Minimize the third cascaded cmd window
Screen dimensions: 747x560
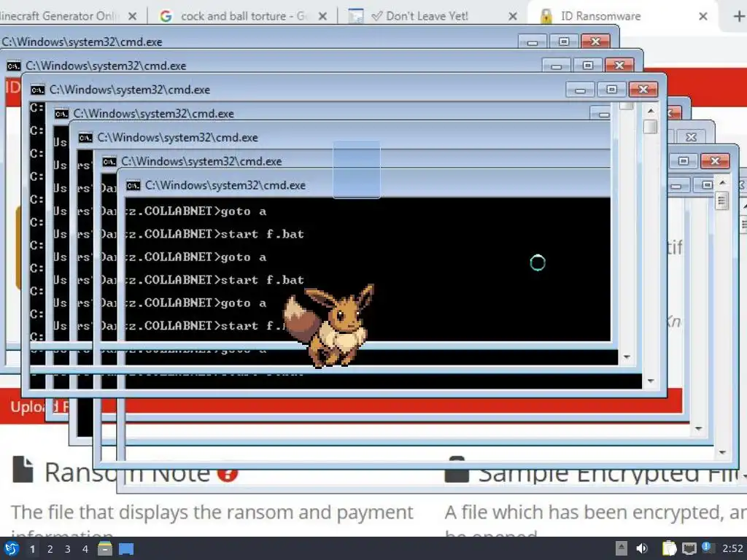[x=580, y=90]
